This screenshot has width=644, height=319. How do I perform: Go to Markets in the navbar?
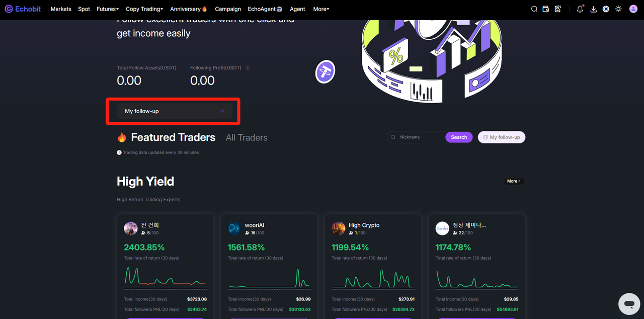[61, 9]
